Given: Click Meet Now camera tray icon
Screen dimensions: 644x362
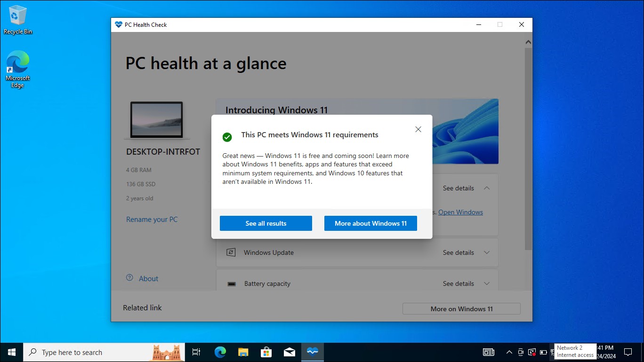Looking at the screenshot, I should (x=521, y=352).
